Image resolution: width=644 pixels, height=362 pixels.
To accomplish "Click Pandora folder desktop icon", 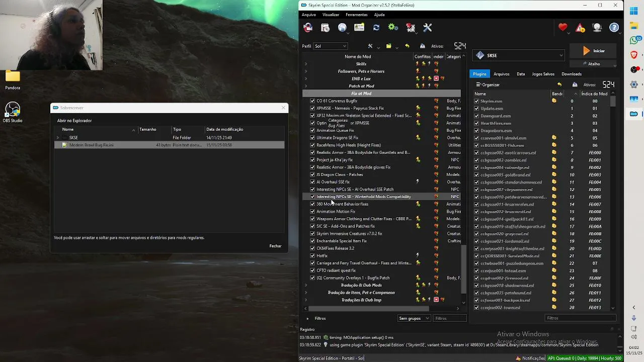I will tap(13, 79).
